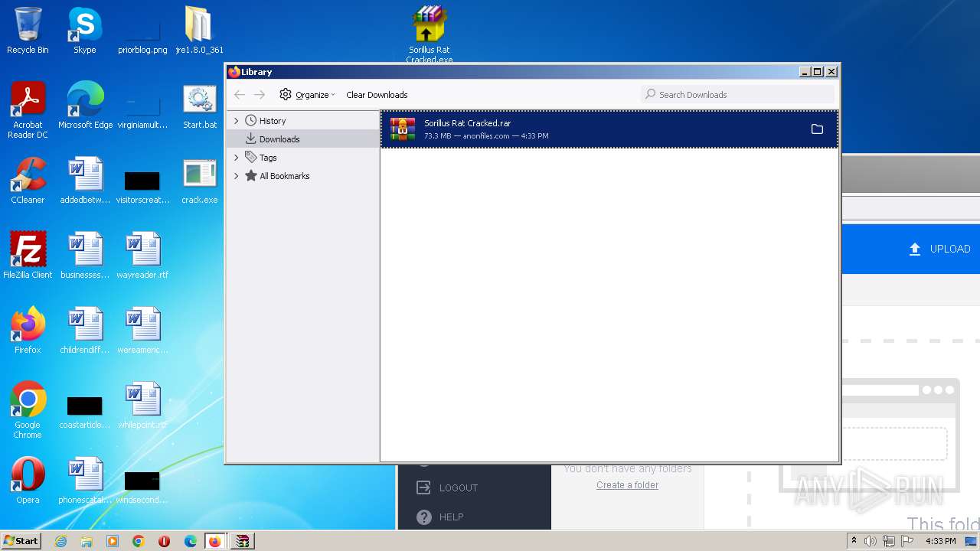The width and height of the screenshot is (980, 551).
Task: Launch Opera desktop shortcut
Action: pos(28,481)
